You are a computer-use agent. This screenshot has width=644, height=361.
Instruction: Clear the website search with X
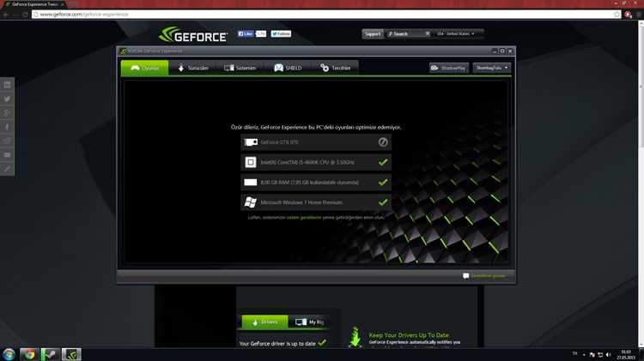(428, 33)
